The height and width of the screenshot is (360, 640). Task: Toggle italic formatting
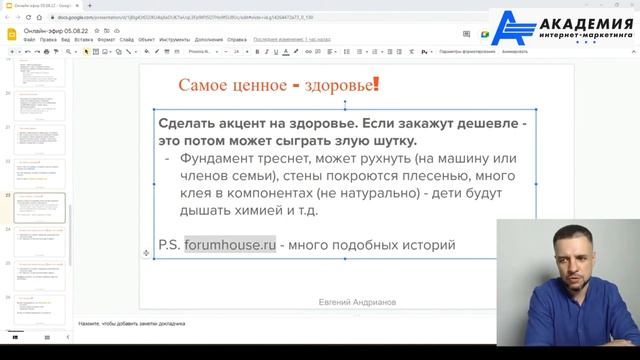(x=267, y=52)
